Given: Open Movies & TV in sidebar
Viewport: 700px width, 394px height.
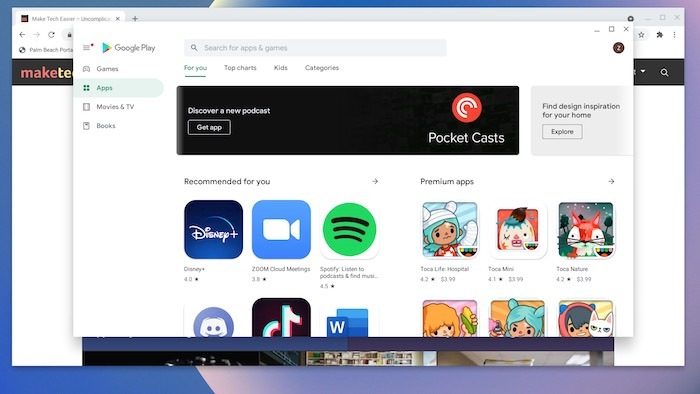Looking at the screenshot, I should click(x=115, y=107).
